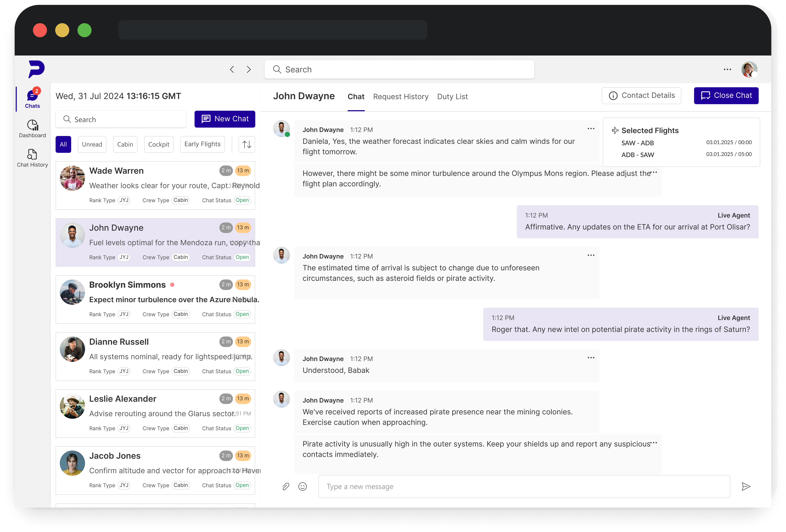This screenshot has width=786, height=532.
Task: Start a New Chat
Action: (225, 119)
